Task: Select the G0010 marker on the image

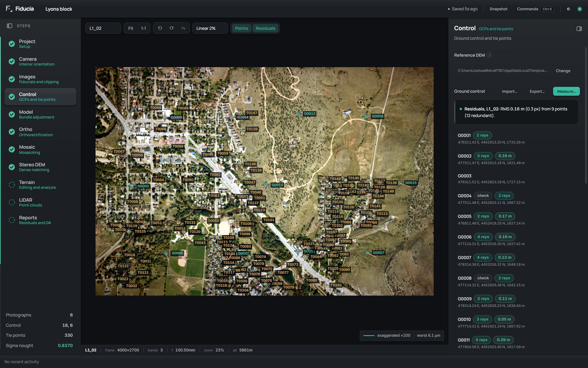Action: 266,185
